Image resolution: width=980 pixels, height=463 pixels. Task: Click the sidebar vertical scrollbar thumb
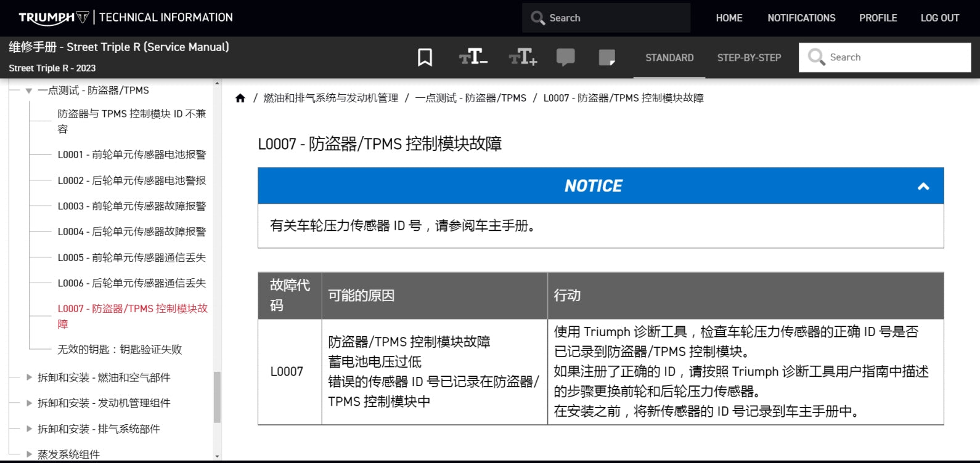tap(217, 397)
